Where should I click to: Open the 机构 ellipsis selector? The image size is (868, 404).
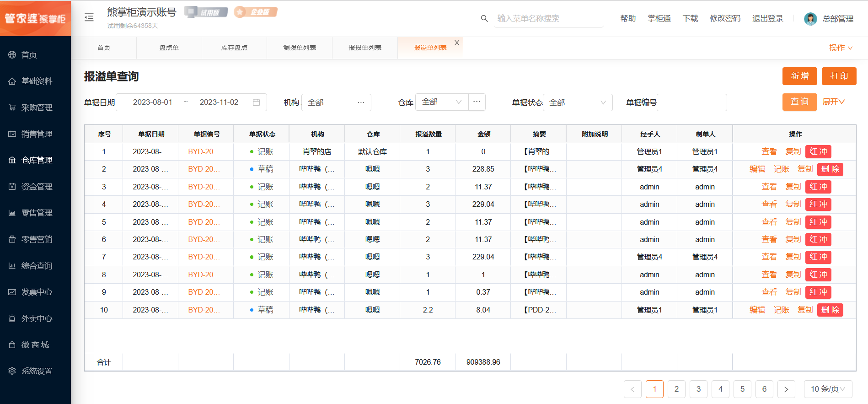tap(361, 102)
